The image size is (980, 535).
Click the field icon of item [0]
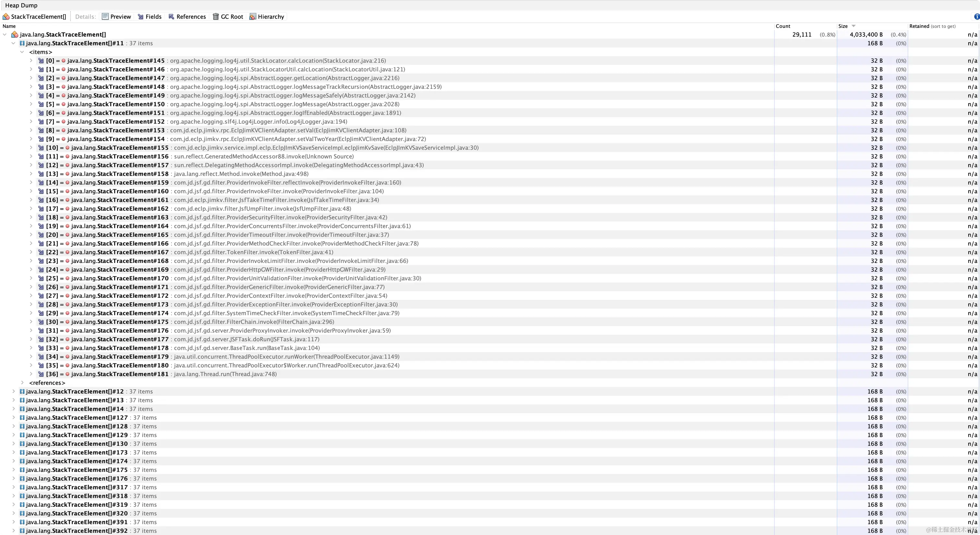[x=41, y=61]
